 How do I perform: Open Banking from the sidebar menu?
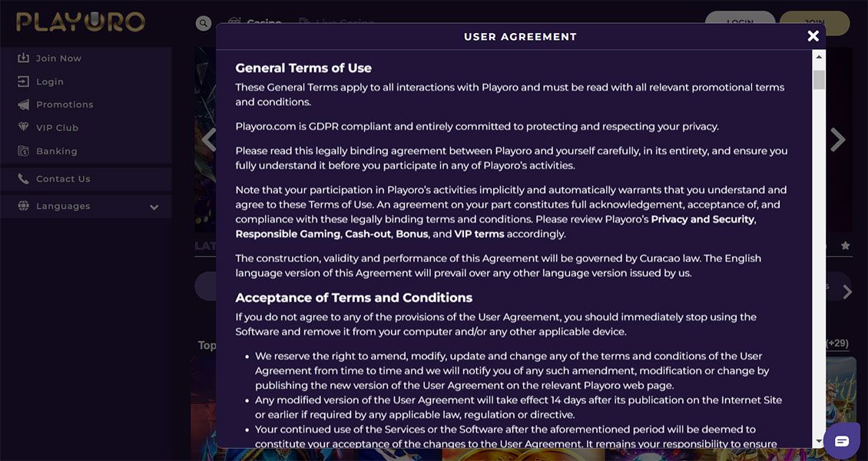(x=57, y=151)
